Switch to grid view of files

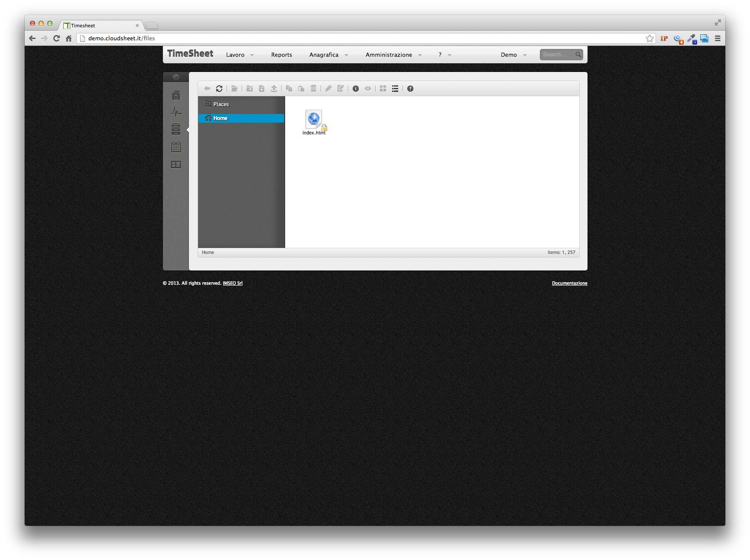pos(383,88)
